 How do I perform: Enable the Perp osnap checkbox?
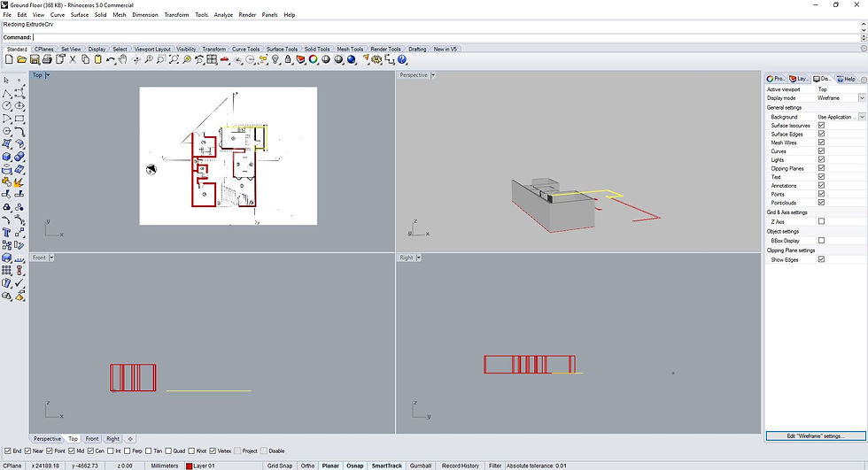tap(128, 451)
